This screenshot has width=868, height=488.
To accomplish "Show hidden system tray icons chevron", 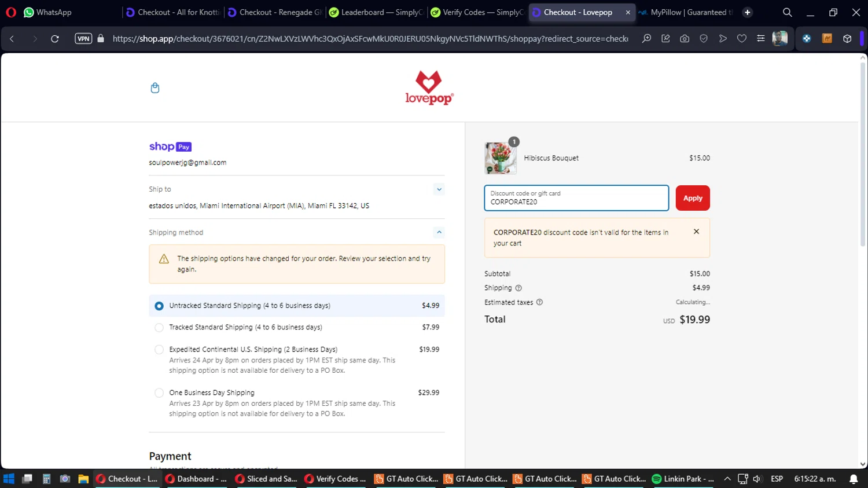I will click(x=727, y=479).
